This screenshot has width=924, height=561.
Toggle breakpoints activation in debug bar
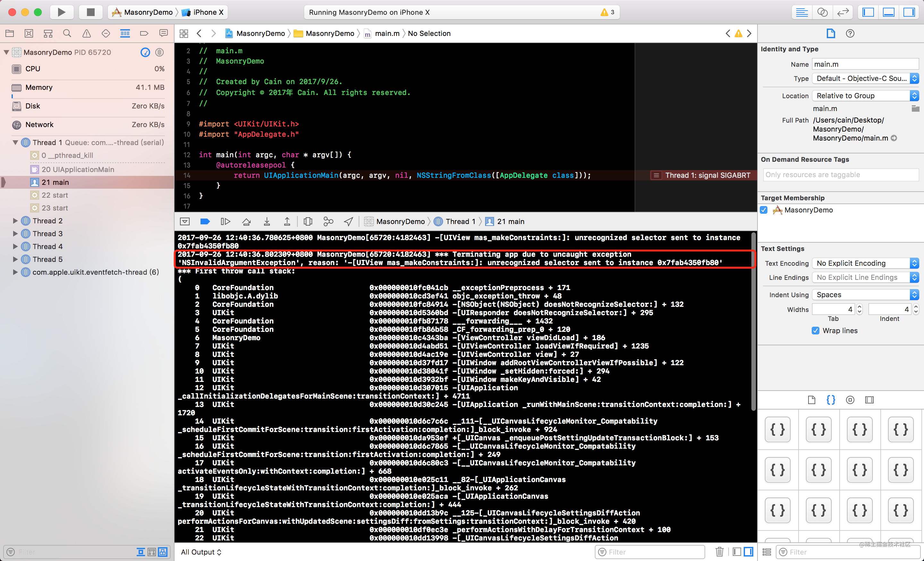pos(205,222)
